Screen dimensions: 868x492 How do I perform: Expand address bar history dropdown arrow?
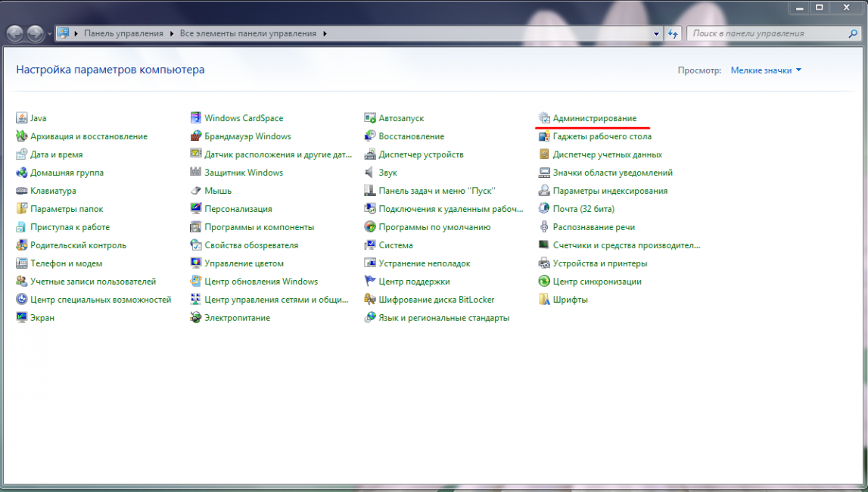tap(657, 34)
